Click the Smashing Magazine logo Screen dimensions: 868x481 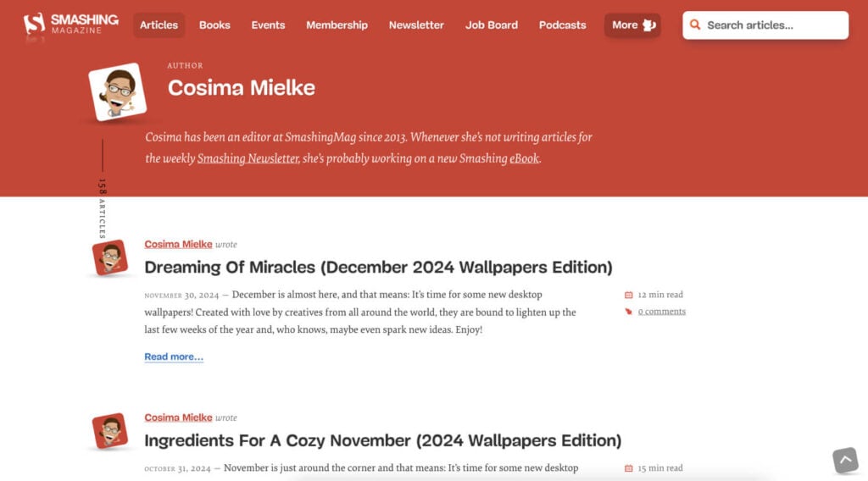(71, 24)
